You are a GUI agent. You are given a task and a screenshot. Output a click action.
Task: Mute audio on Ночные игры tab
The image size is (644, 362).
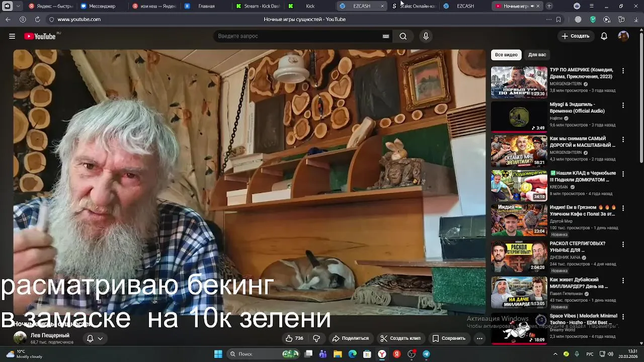click(532, 6)
